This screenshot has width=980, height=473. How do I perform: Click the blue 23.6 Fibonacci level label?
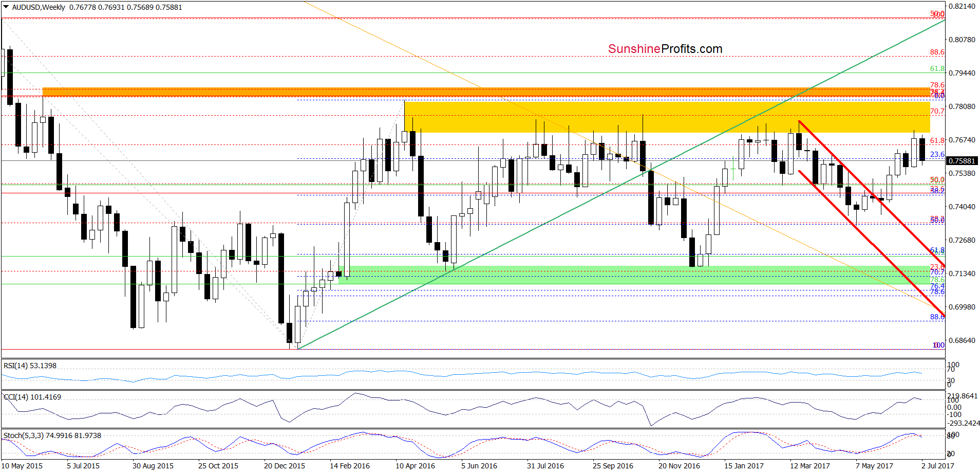click(x=937, y=154)
